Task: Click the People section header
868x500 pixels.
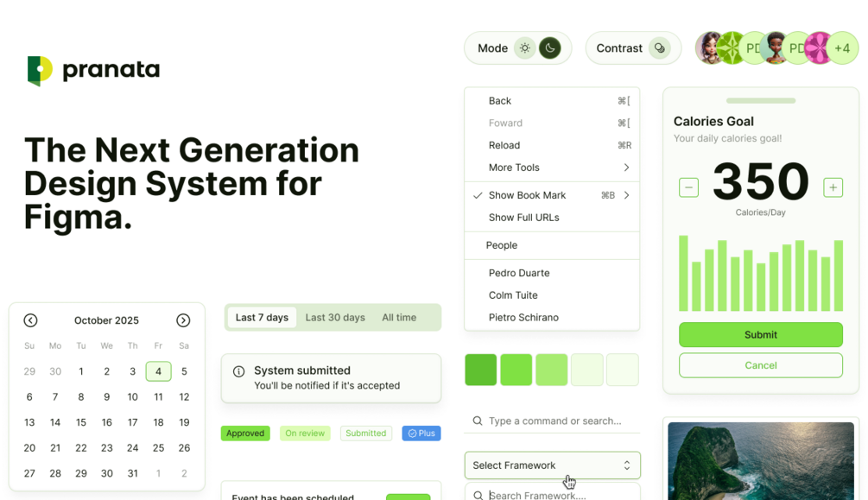Action: click(502, 245)
